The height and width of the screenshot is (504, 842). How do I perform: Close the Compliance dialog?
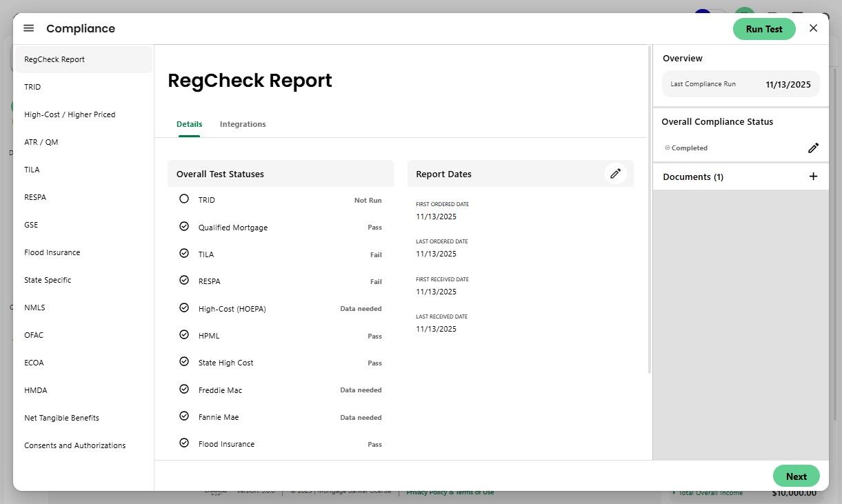[x=813, y=28]
